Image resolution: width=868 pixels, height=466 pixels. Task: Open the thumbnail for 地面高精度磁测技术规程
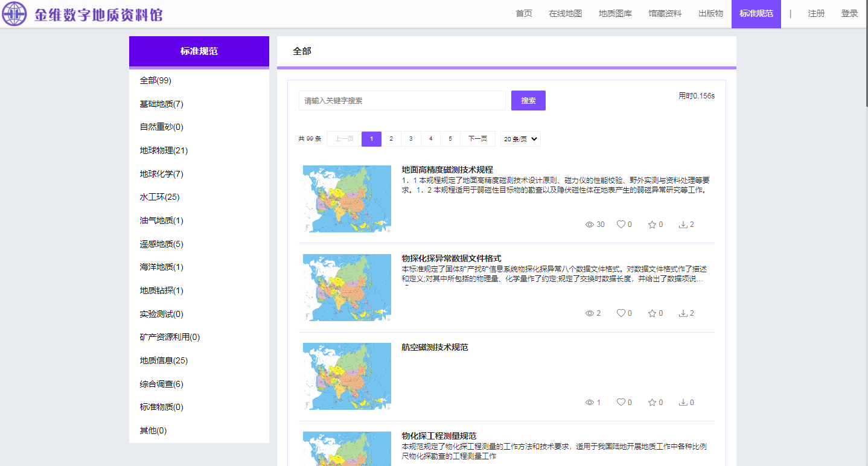pyautogui.click(x=346, y=199)
